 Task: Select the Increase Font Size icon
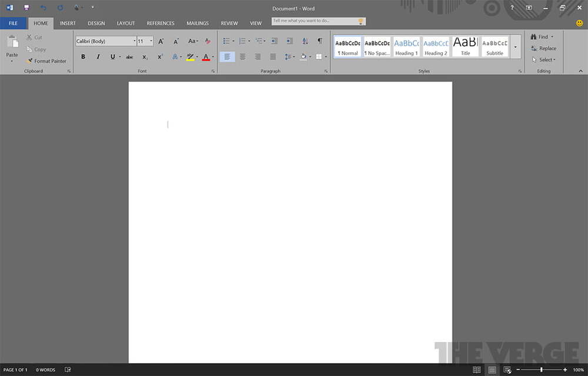[x=160, y=41]
